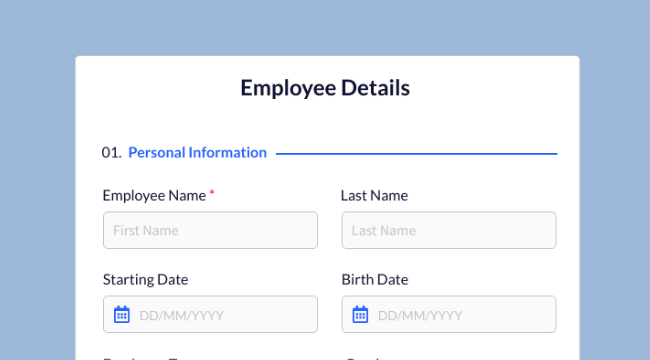Click the Last Name field label
650x360 pixels.
(374, 195)
